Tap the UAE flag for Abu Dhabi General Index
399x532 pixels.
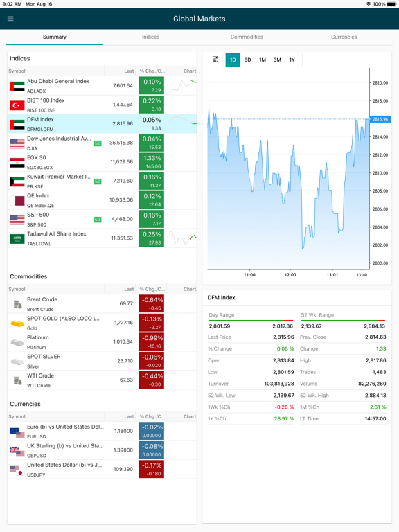click(x=17, y=86)
